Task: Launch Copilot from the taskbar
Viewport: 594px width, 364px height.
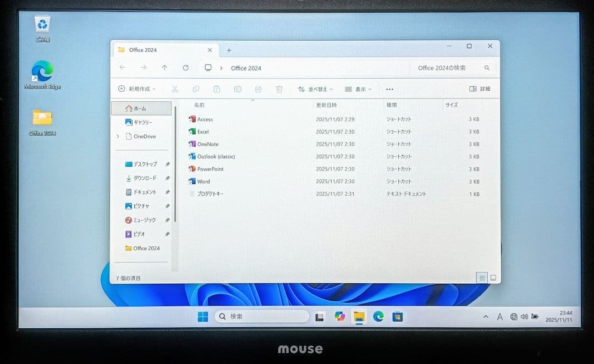Action: pyautogui.click(x=340, y=316)
